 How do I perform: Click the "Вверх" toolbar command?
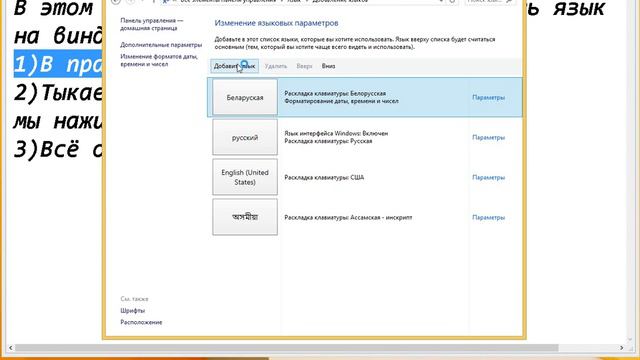pyautogui.click(x=304, y=66)
